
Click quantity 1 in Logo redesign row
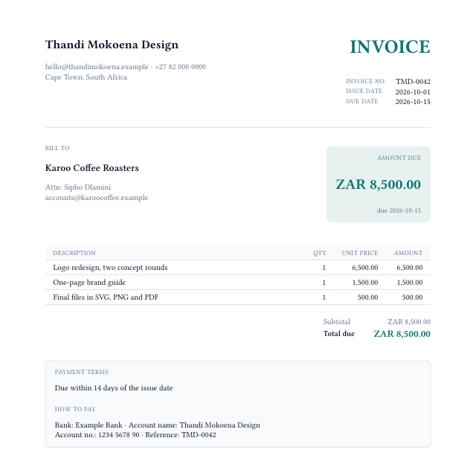[x=324, y=268]
